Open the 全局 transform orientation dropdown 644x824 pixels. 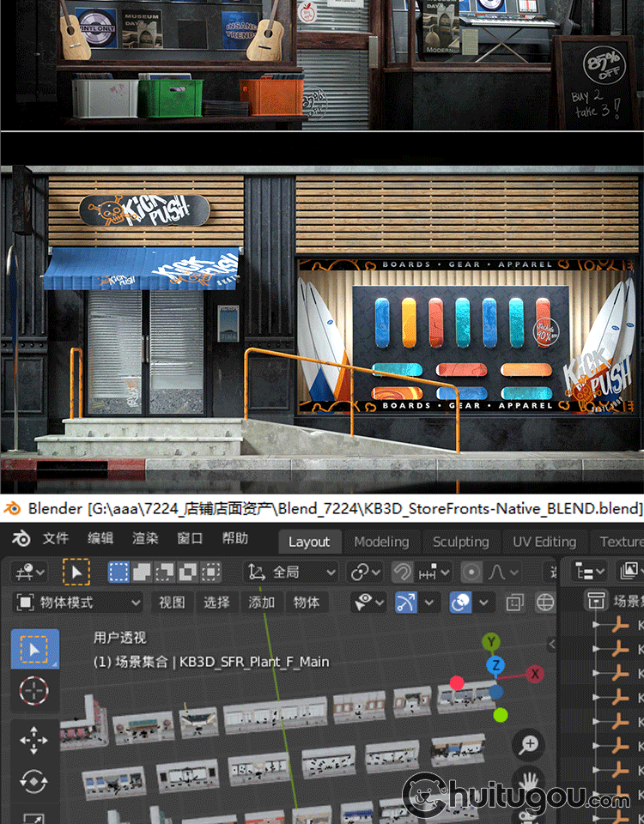click(291, 572)
